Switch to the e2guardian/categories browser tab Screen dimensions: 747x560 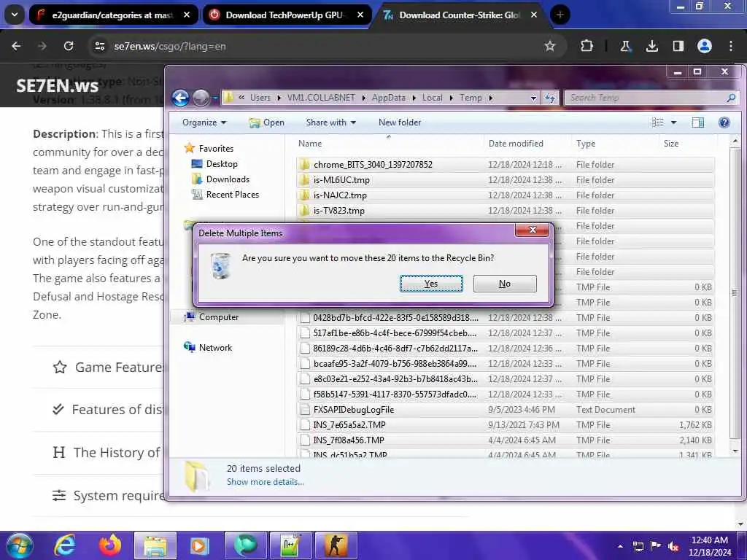(x=112, y=15)
